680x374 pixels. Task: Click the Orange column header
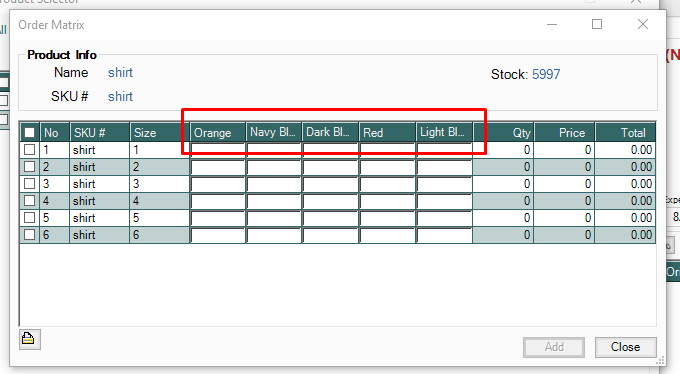pos(218,132)
